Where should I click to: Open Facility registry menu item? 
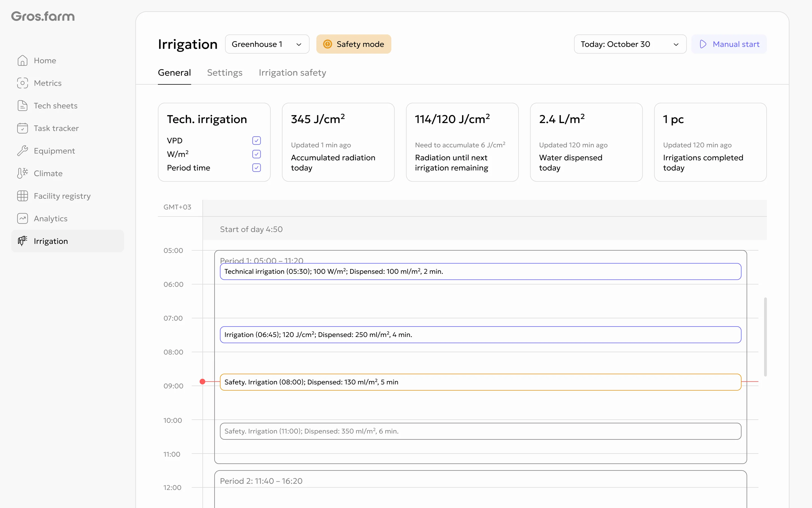coord(67,196)
